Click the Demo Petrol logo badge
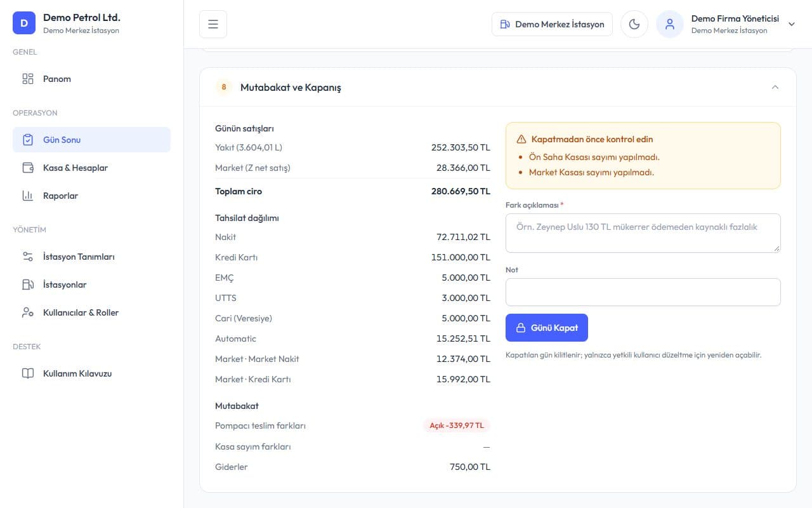The height and width of the screenshot is (508, 812). 24,23
